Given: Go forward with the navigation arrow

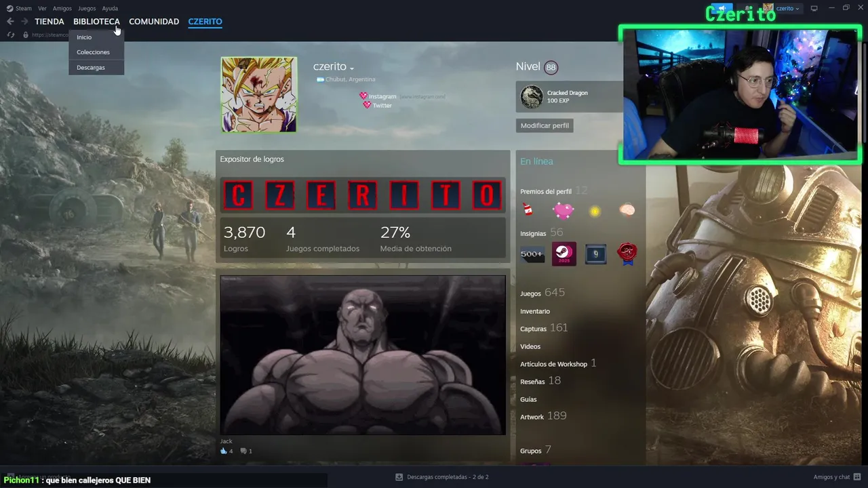Looking at the screenshot, I should coord(25,22).
